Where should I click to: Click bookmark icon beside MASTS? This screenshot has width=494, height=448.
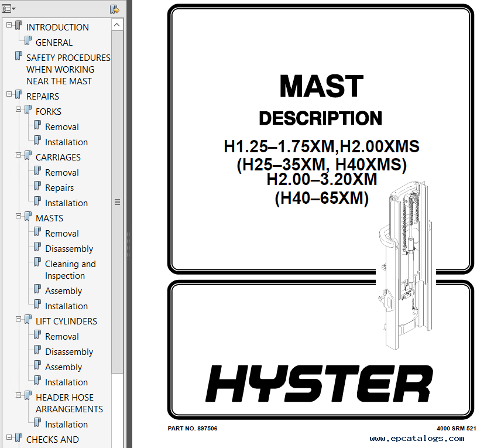pyautogui.click(x=28, y=216)
